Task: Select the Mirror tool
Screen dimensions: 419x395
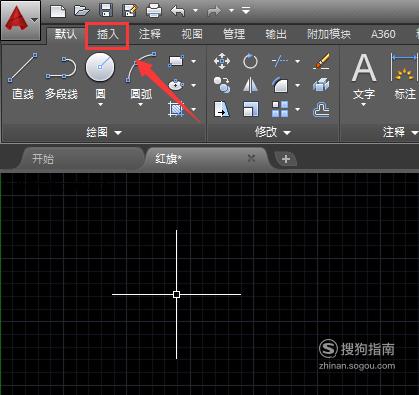Action: point(250,85)
